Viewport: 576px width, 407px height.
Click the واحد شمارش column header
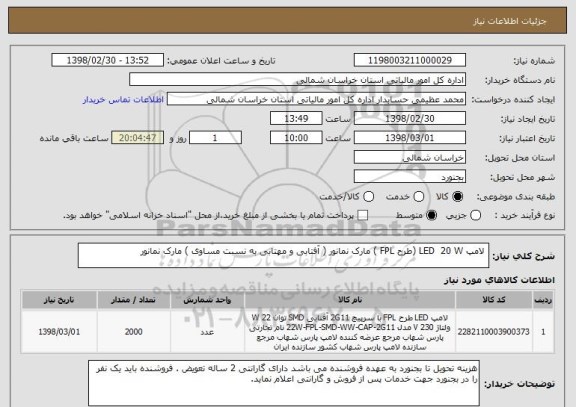coord(207,300)
